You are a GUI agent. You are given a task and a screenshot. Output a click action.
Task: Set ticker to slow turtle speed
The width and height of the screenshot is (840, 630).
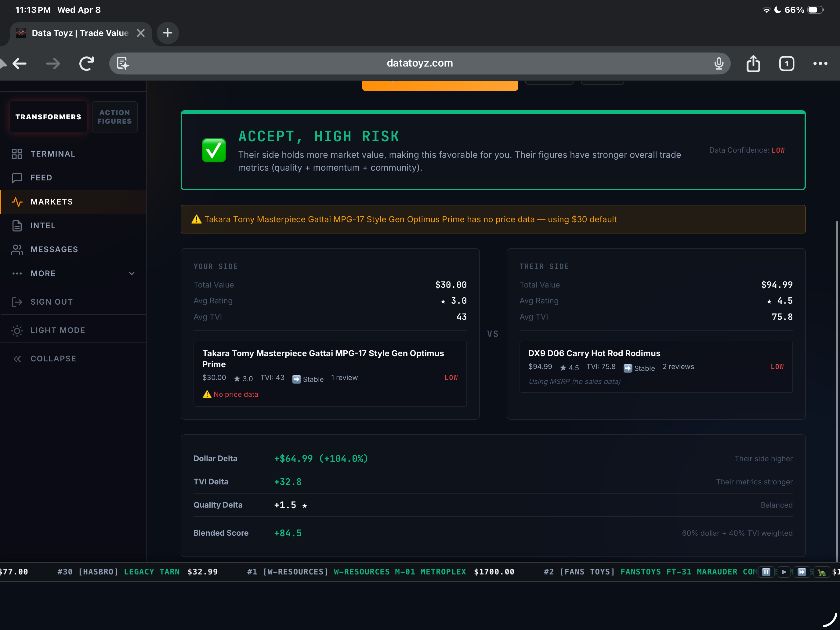821,572
